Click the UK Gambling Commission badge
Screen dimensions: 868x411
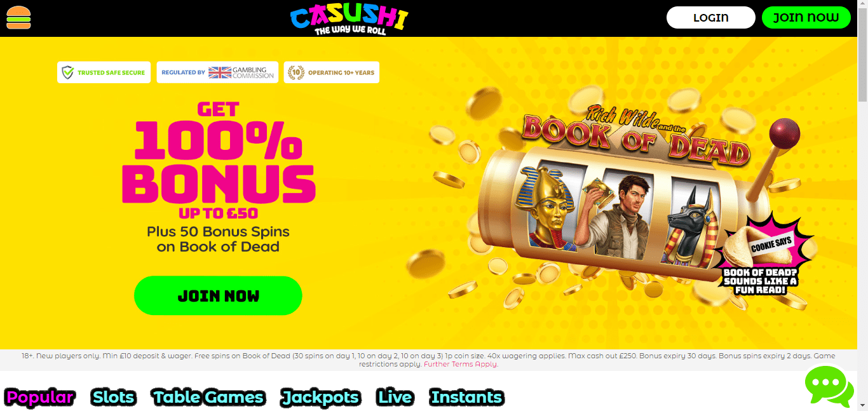coord(217,72)
